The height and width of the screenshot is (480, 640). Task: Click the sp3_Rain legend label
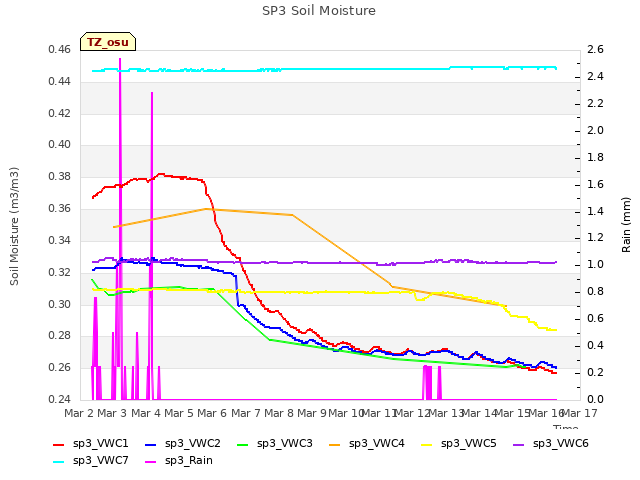[189, 460]
